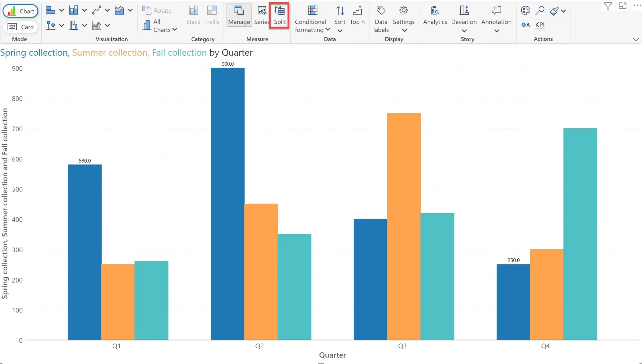642x364 pixels.
Task: Select the waterfall chart icon
Action: 73,25
